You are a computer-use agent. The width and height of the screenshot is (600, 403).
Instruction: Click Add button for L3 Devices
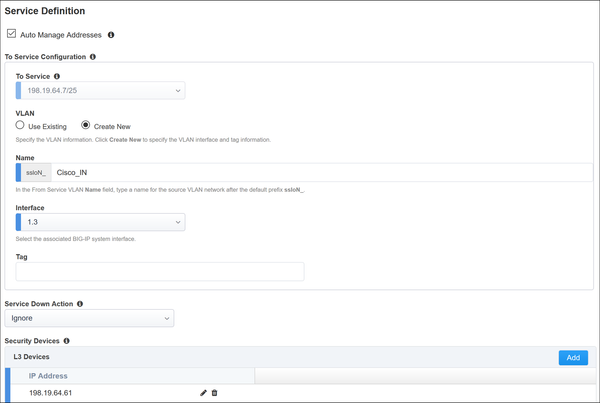pos(573,357)
